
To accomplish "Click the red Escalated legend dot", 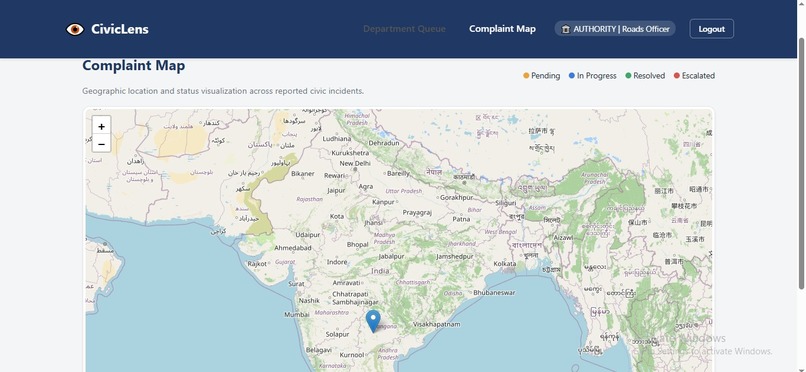I will 677,76.
